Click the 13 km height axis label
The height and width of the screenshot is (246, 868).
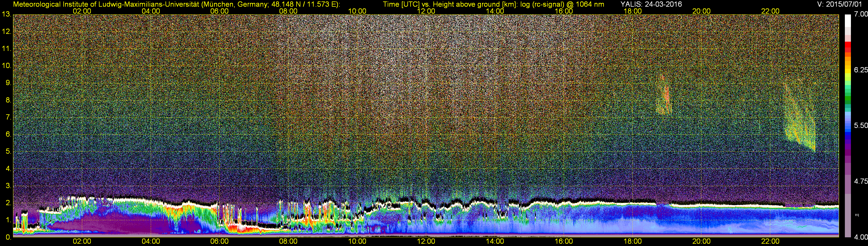(x=6, y=14)
